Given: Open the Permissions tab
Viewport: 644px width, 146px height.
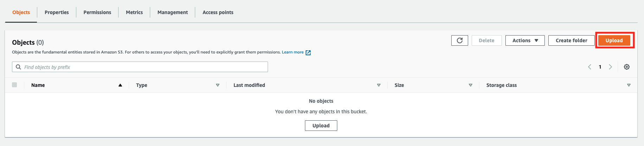Looking at the screenshot, I should [97, 12].
